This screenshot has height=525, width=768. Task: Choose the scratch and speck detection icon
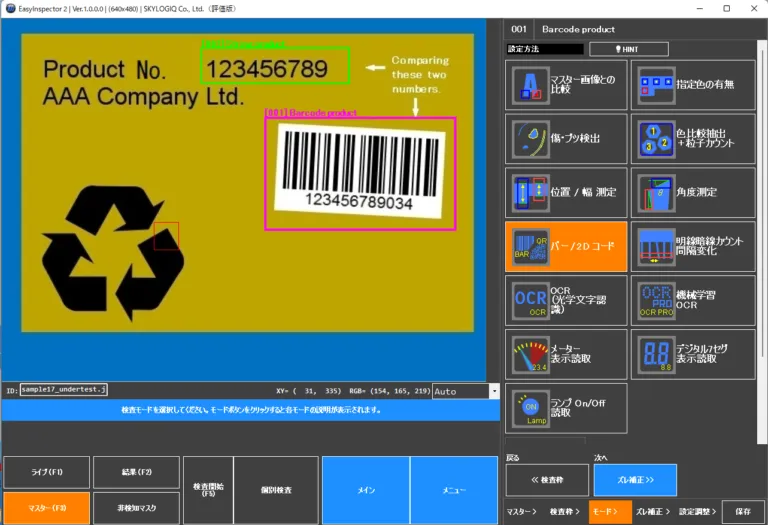tap(530, 139)
